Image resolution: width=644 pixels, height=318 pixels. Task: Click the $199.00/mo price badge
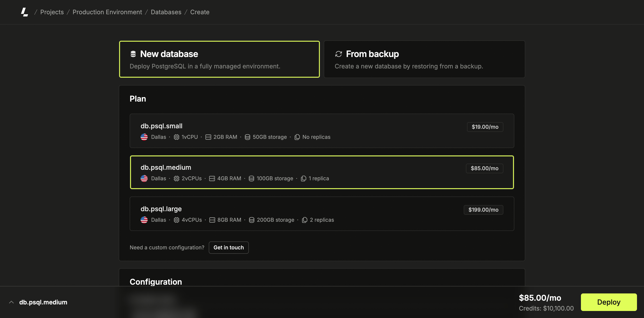(x=483, y=210)
